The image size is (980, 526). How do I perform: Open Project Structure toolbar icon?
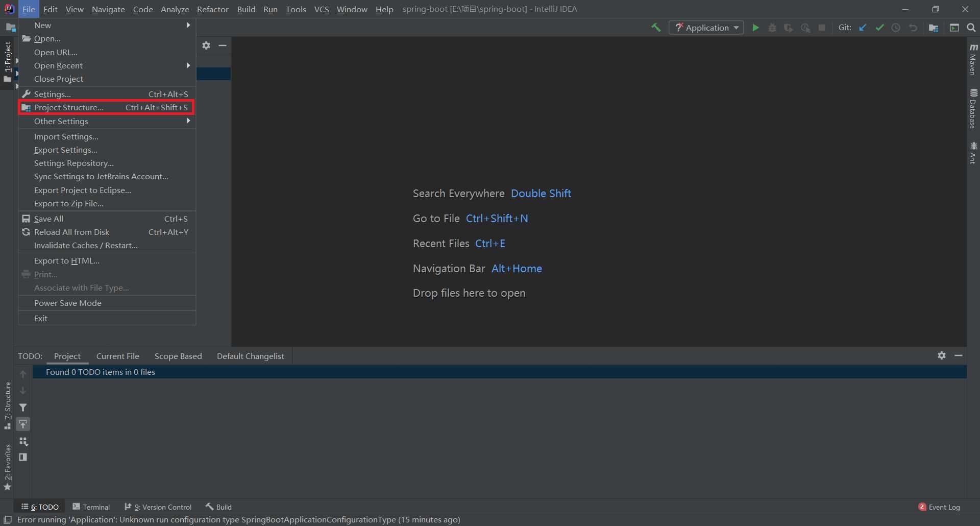click(934, 28)
